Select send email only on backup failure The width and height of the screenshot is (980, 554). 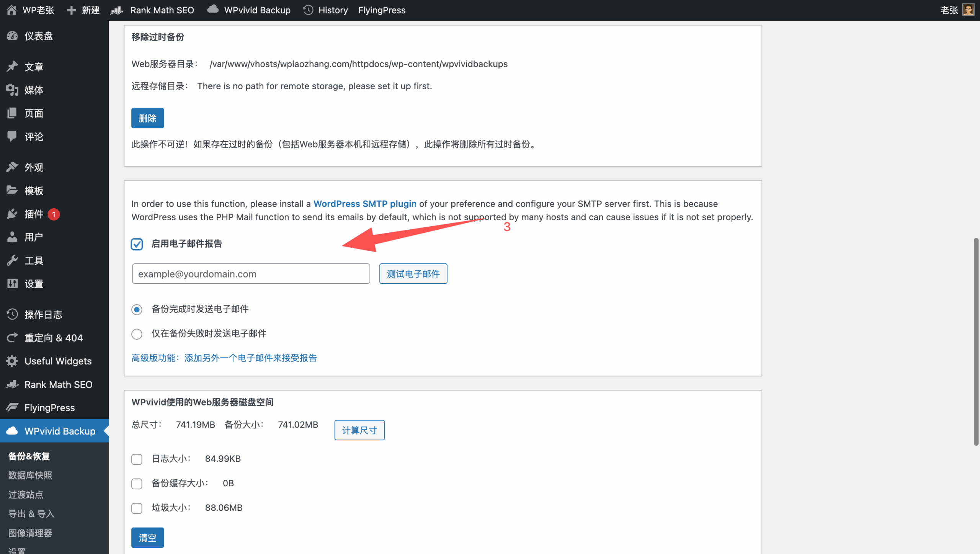(x=137, y=334)
